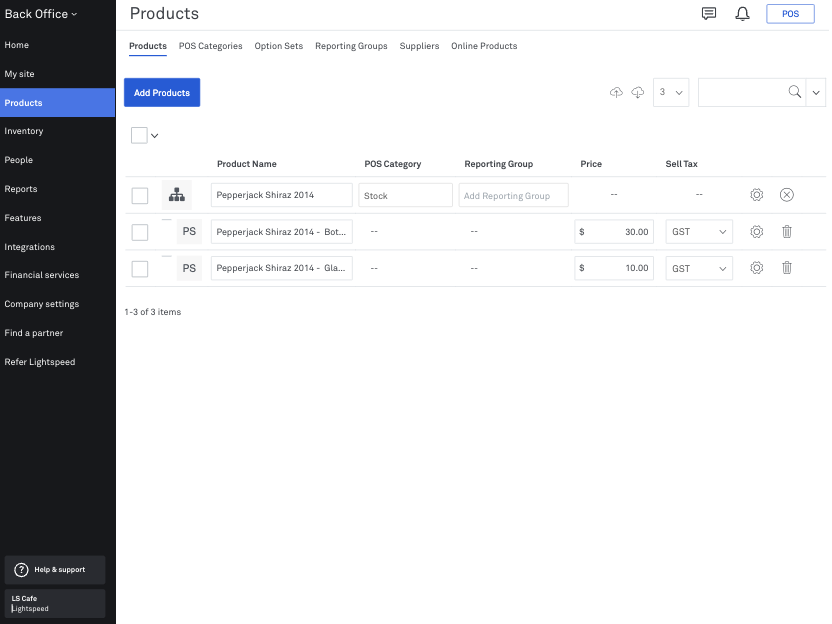The image size is (832, 624).
Task: Open the items-per-page dropdown showing 3
Action: tap(671, 92)
